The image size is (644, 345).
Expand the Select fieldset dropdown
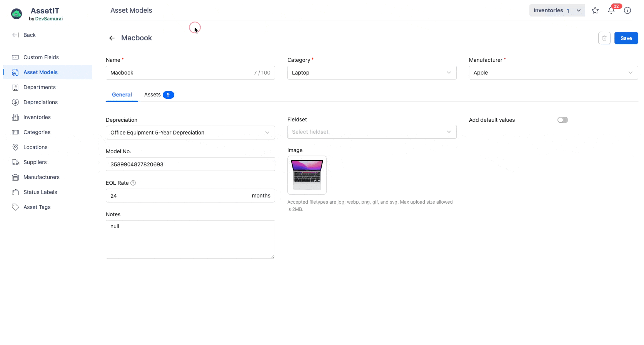coord(372,132)
